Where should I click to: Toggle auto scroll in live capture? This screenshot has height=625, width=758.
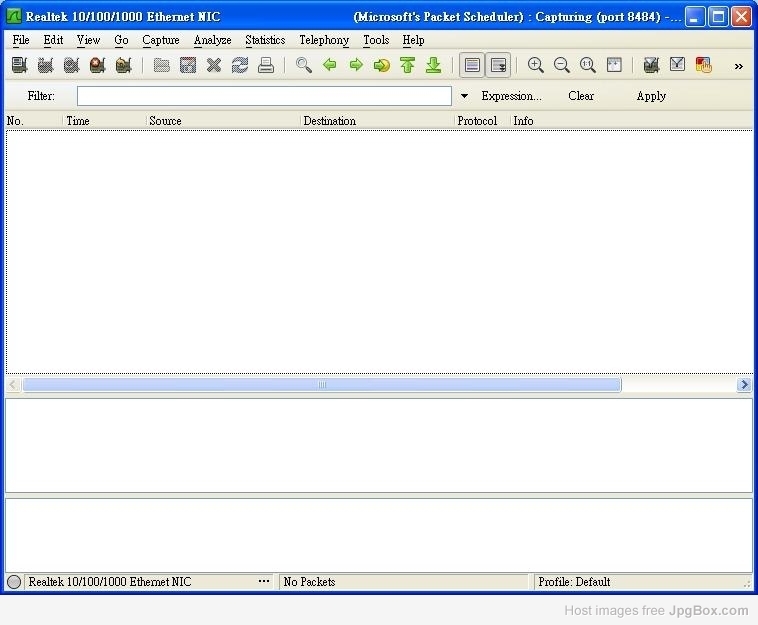pyautogui.click(x=498, y=65)
